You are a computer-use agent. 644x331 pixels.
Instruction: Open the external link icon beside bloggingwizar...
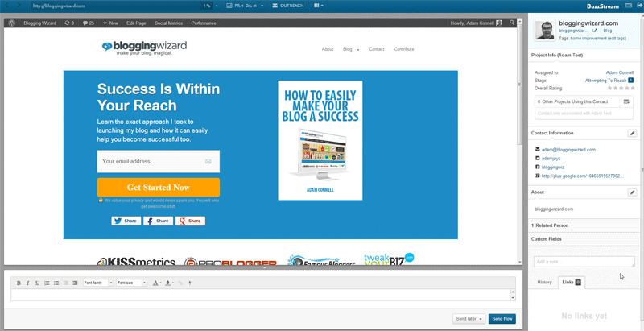tap(595, 31)
